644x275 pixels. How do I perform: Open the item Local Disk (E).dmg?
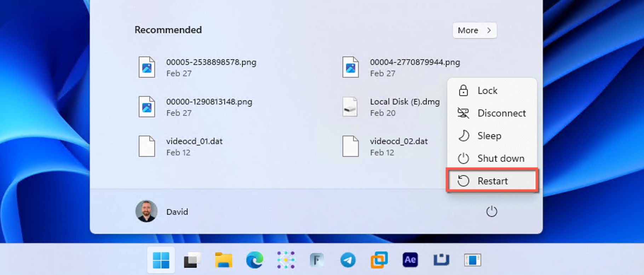[x=405, y=102]
